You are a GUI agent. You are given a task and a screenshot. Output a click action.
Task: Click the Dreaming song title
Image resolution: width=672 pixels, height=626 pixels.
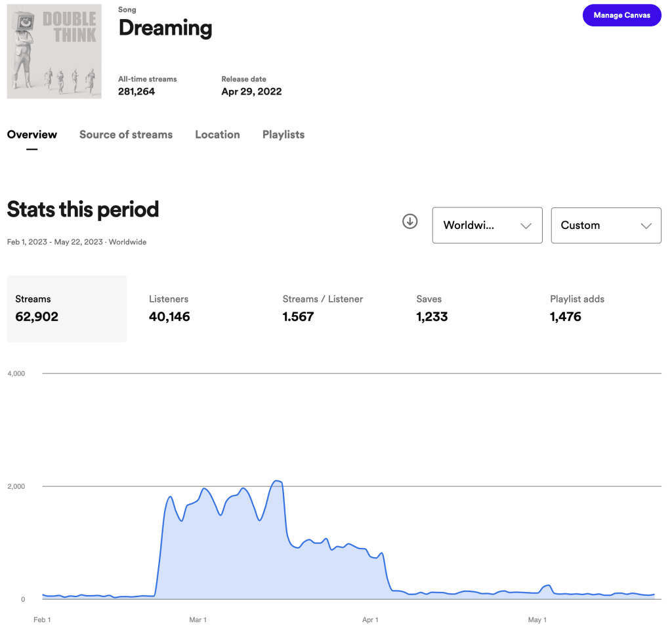point(165,28)
